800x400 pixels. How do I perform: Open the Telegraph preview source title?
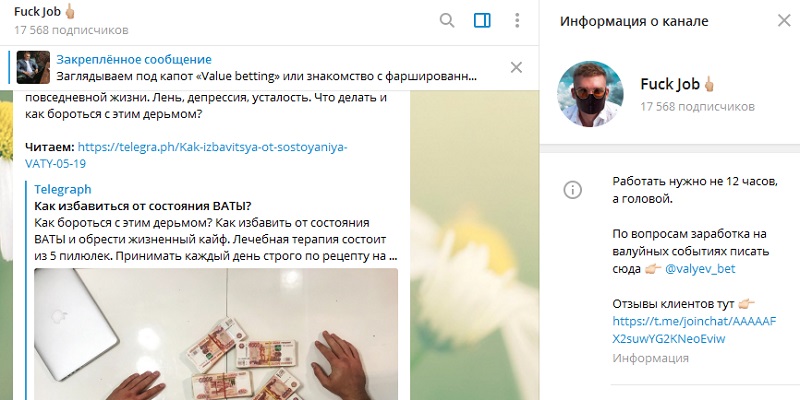pos(63,189)
